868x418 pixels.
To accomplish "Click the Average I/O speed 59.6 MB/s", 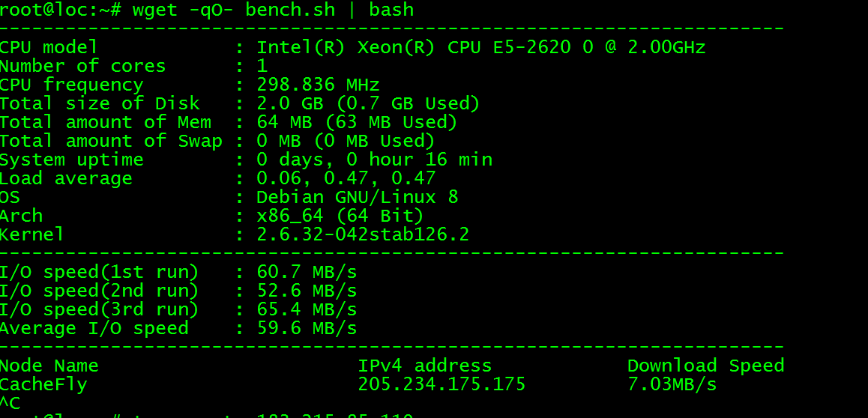I will pyautogui.click(x=307, y=328).
